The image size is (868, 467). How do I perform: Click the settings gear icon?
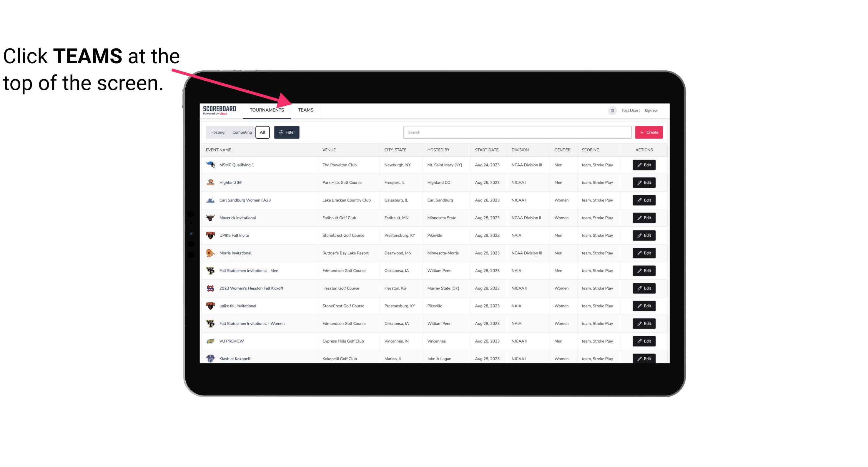tap(612, 110)
